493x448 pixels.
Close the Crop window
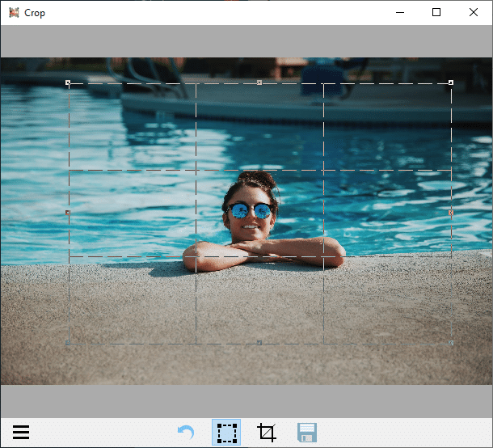point(474,12)
